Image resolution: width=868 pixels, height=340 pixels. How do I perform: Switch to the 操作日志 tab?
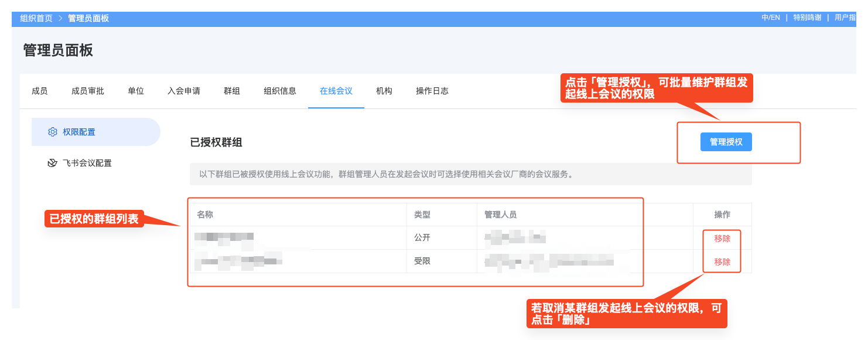(x=432, y=91)
